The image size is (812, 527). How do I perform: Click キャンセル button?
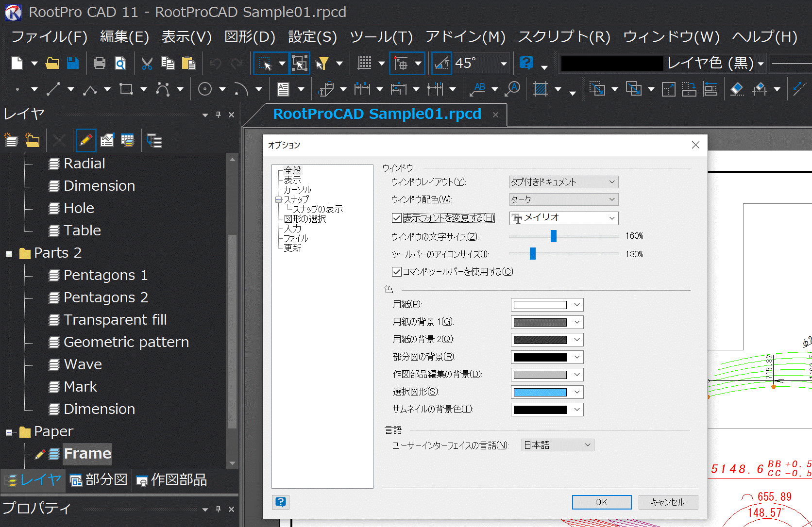[x=668, y=502]
